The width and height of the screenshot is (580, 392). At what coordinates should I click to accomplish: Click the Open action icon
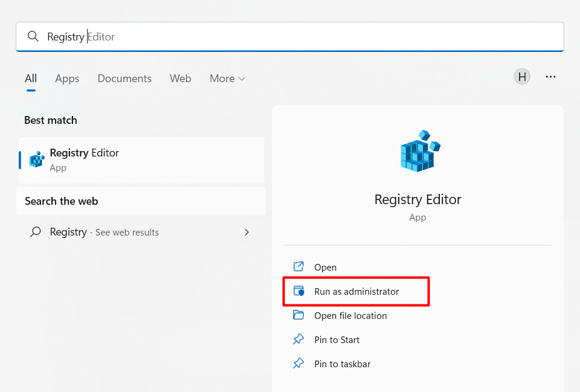[x=298, y=267]
